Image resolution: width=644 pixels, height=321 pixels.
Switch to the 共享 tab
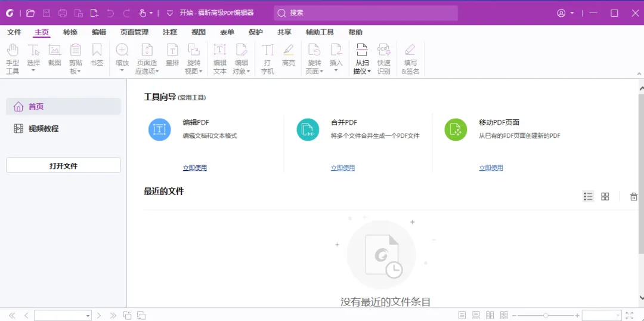(x=284, y=32)
